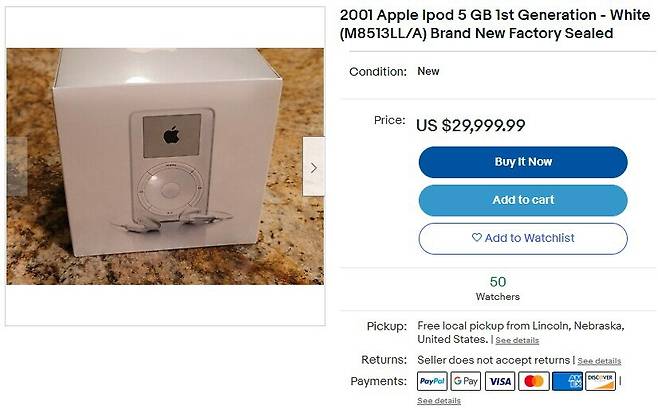Click the PayPal payment icon
The image size is (658, 409).
[432, 381]
